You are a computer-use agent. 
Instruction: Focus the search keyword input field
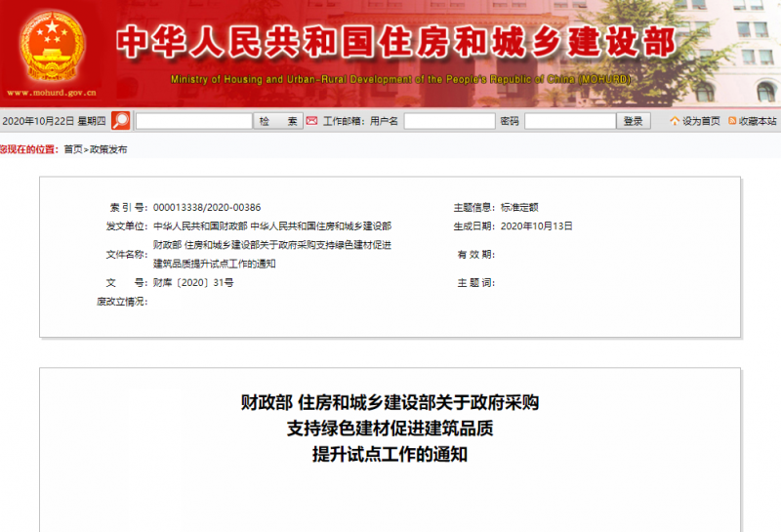pos(193,121)
